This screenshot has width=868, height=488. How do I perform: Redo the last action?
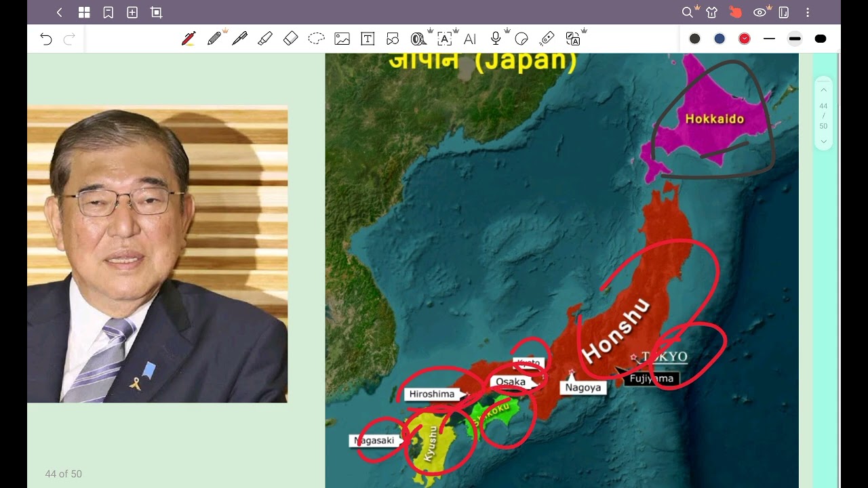[x=69, y=39]
